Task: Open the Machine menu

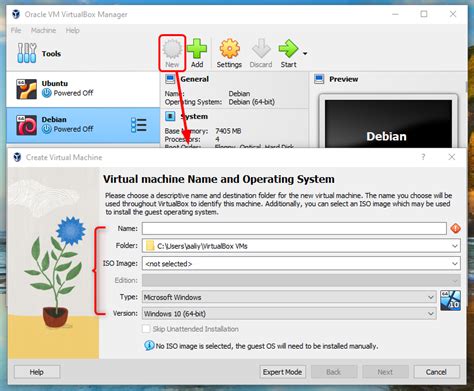Action: (x=43, y=30)
